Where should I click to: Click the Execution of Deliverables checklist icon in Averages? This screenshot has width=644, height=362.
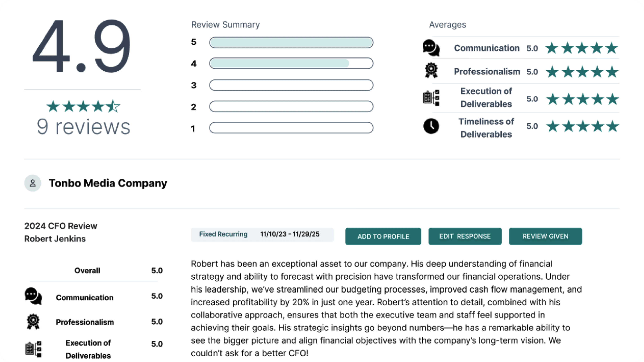coord(431,98)
